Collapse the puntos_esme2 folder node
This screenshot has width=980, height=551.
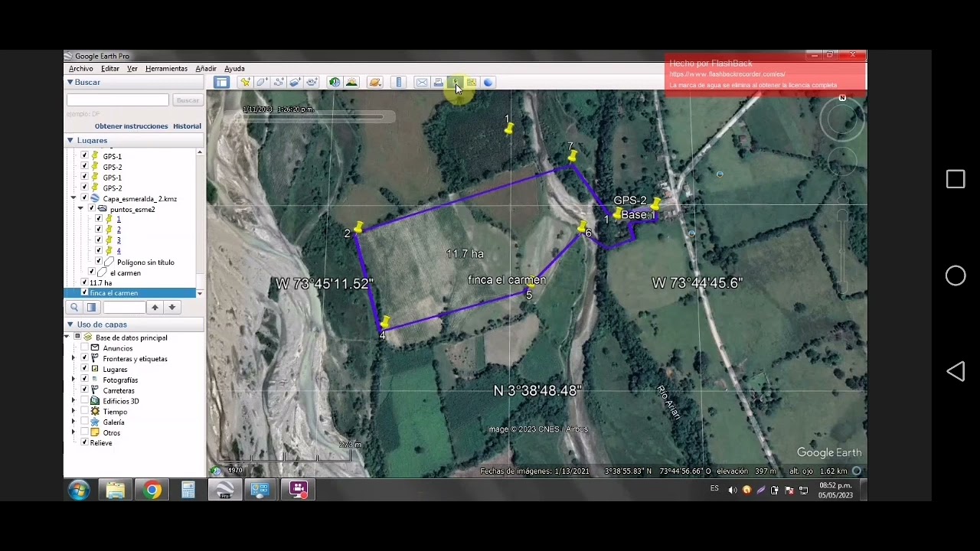coord(80,209)
